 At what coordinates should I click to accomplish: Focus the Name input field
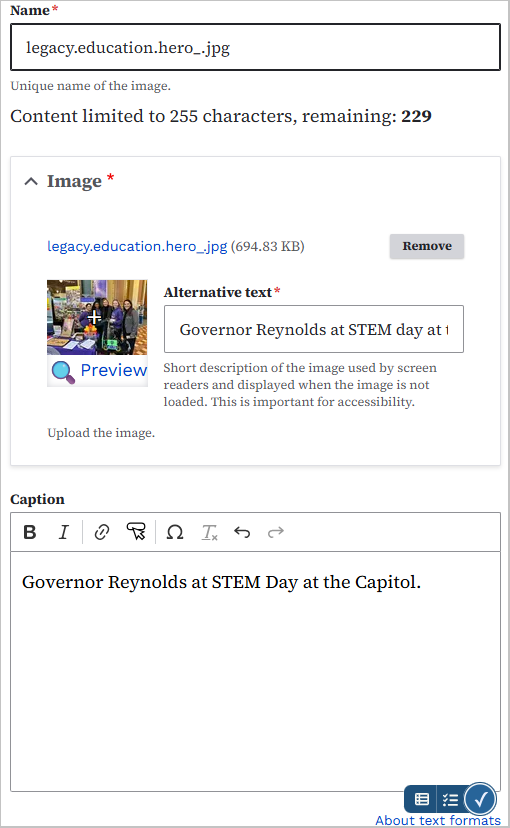(x=256, y=47)
